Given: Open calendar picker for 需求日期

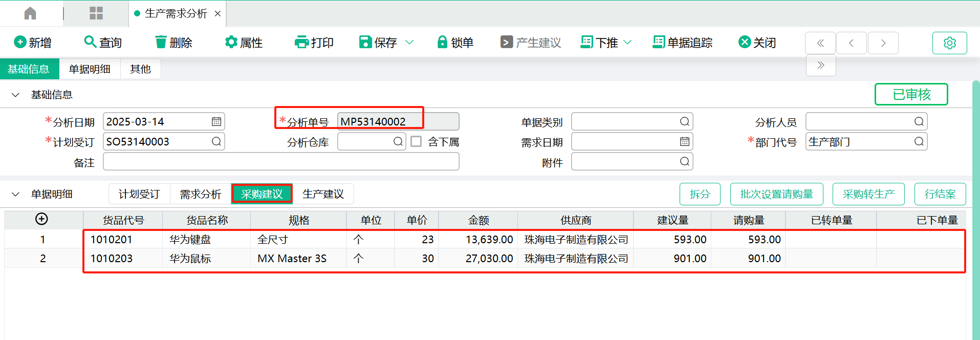Looking at the screenshot, I should click(685, 141).
